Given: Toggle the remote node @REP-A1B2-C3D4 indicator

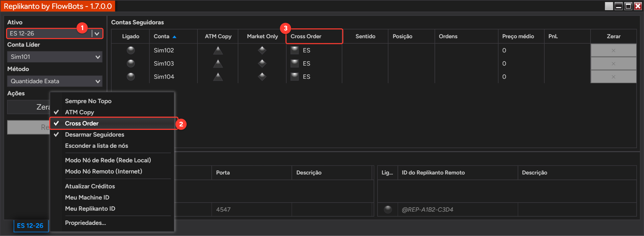Looking at the screenshot, I should pyautogui.click(x=388, y=210).
